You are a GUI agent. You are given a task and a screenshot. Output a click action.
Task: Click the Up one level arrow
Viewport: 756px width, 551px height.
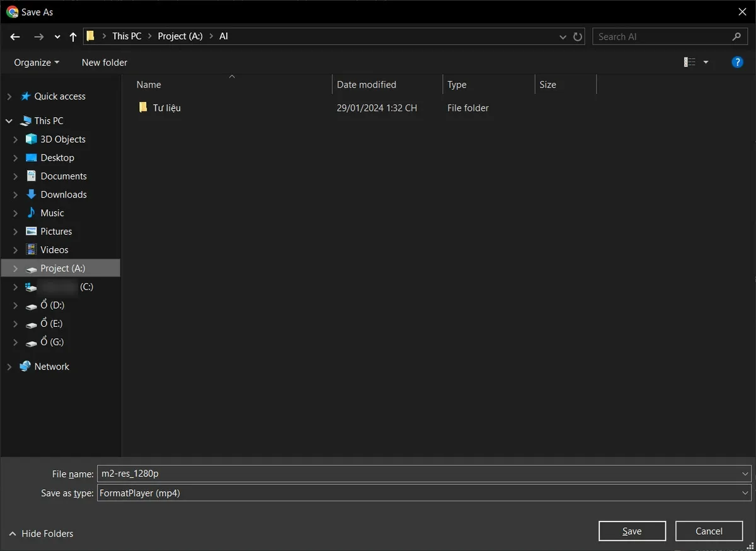coord(73,37)
